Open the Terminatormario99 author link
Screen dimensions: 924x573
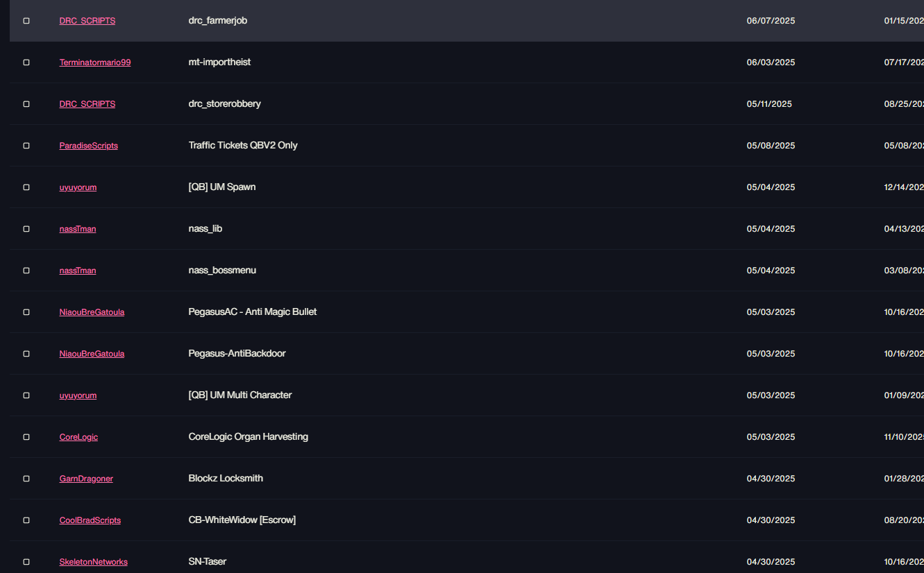click(95, 62)
